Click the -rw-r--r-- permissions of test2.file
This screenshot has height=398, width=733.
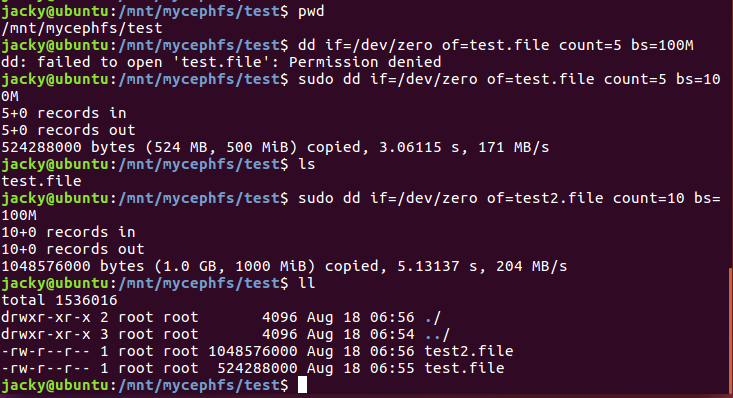(x=46, y=351)
